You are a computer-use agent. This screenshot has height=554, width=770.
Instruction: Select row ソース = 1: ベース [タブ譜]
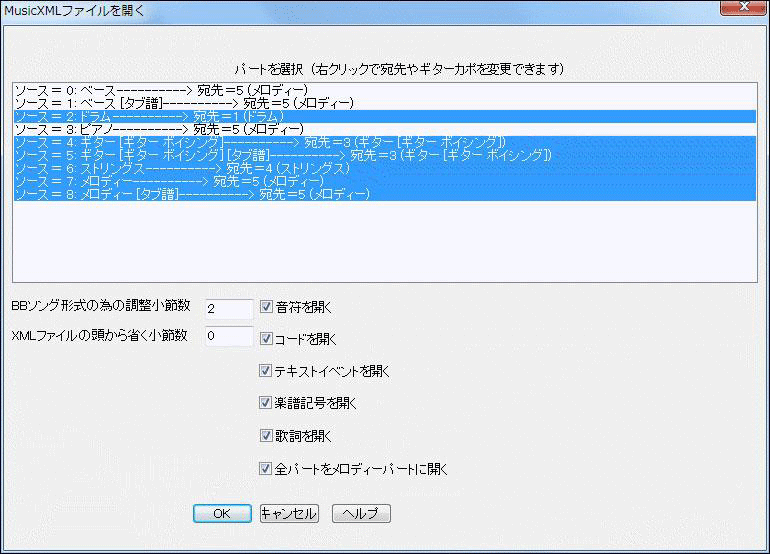(x=385, y=103)
